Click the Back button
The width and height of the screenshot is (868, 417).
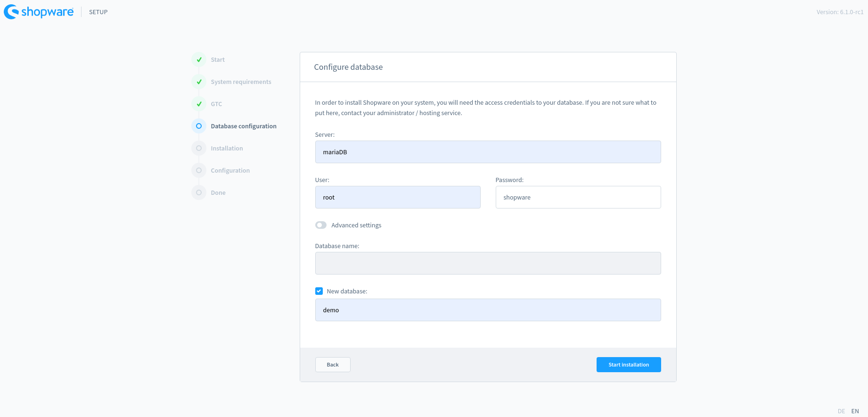tap(333, 365)
